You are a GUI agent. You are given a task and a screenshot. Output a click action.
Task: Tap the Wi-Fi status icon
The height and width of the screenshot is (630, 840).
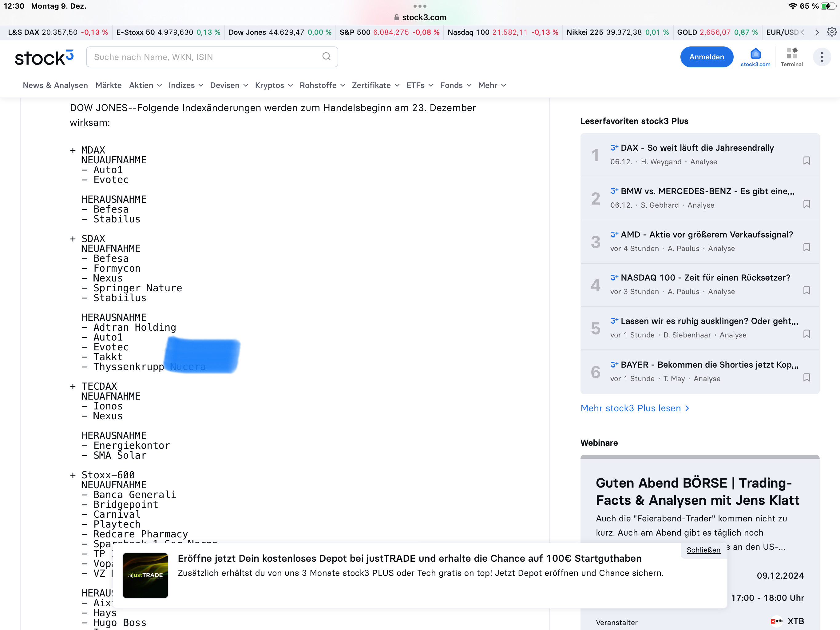coord(793,6)
